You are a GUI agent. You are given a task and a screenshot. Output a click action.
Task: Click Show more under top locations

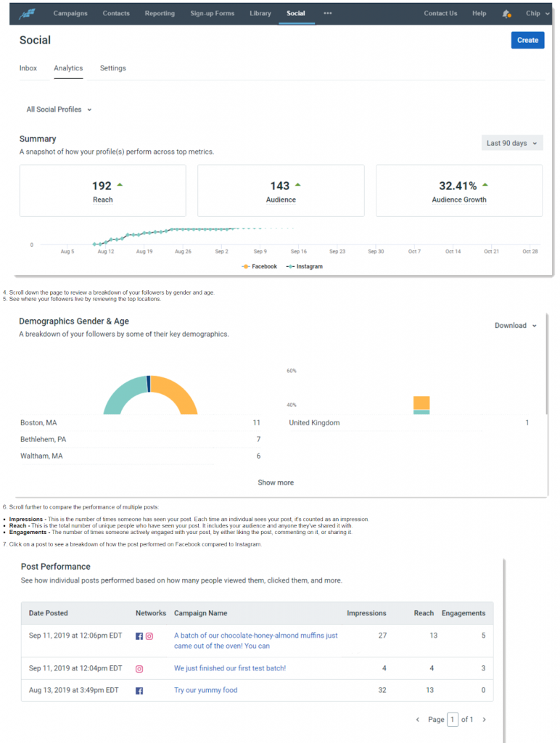pyautogui.click(x=276, y=483)
